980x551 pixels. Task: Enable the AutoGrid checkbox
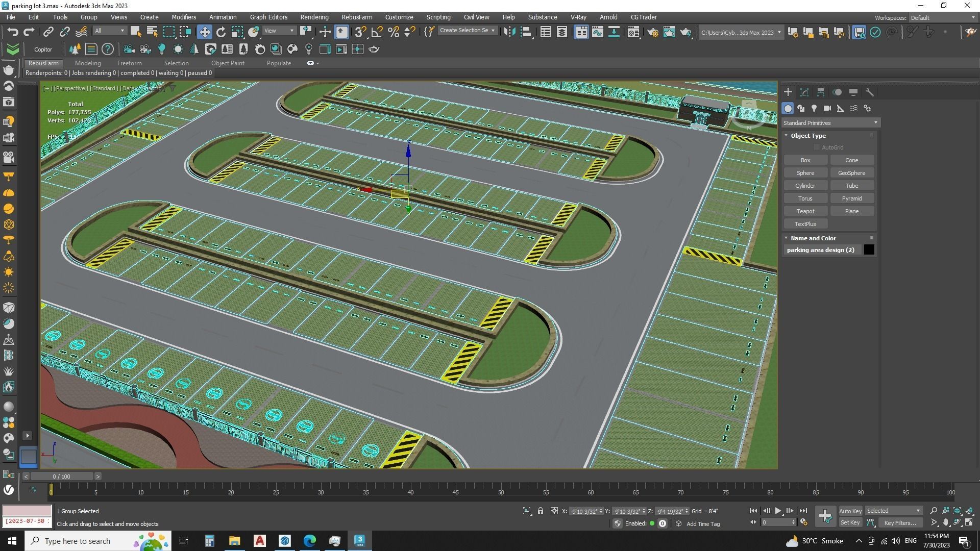816,147
